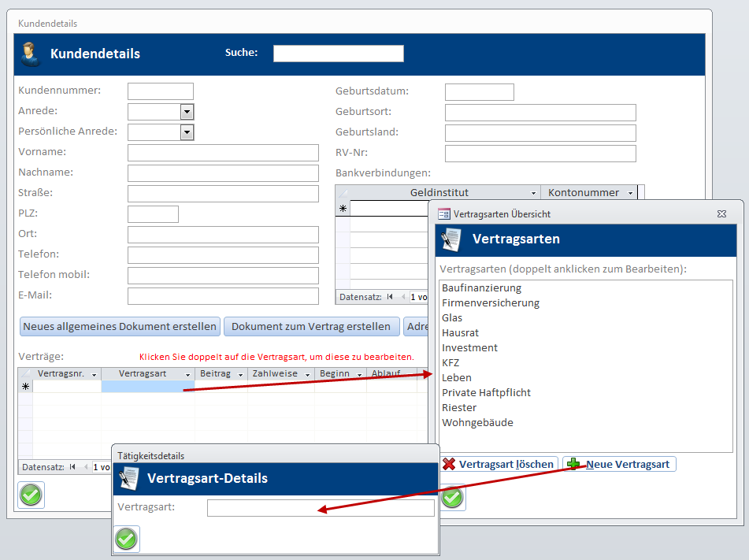Focus the Vertragsart text field in details dialog

(x=321, y=508)
